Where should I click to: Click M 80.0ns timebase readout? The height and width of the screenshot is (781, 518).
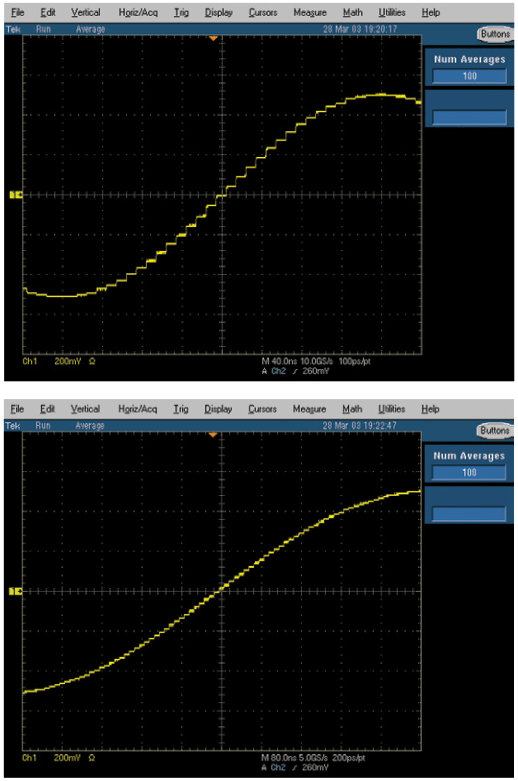(x=278, y=758)
